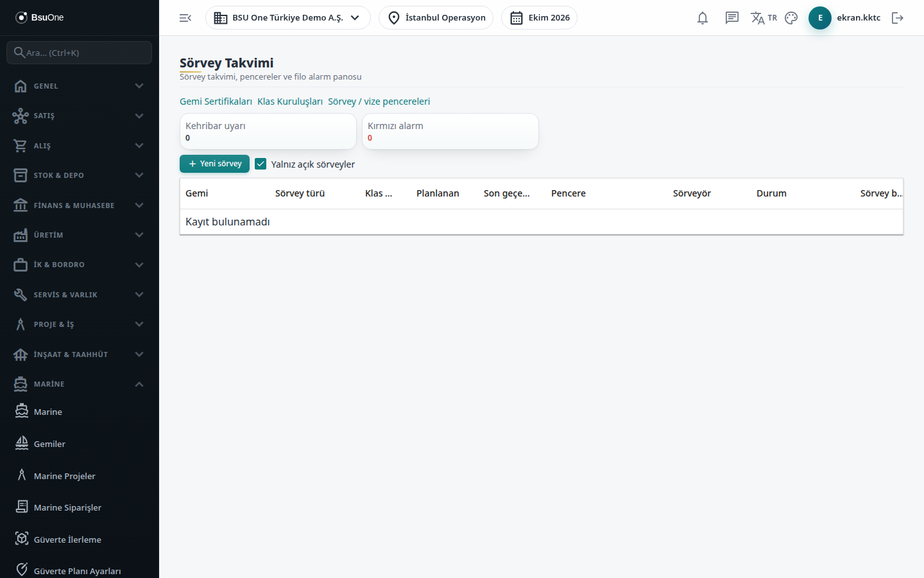Open the Gemi Sertifikaları link

pos(216,101)
